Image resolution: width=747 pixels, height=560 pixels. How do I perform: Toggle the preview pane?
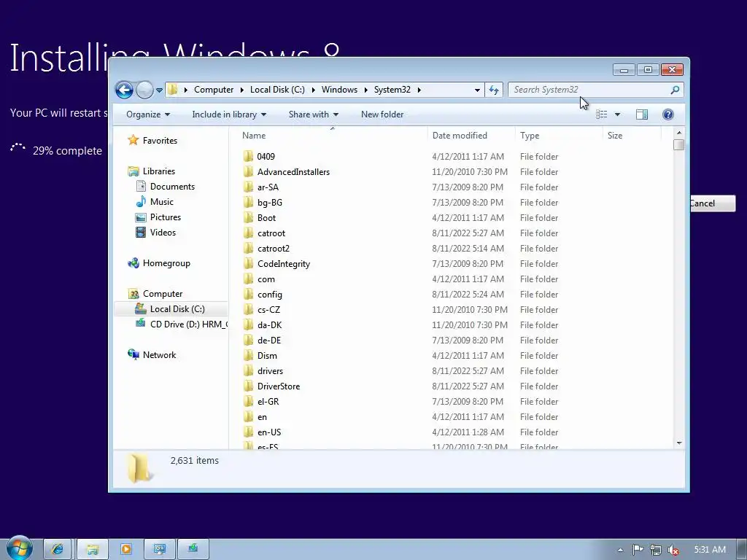point(642,114)
